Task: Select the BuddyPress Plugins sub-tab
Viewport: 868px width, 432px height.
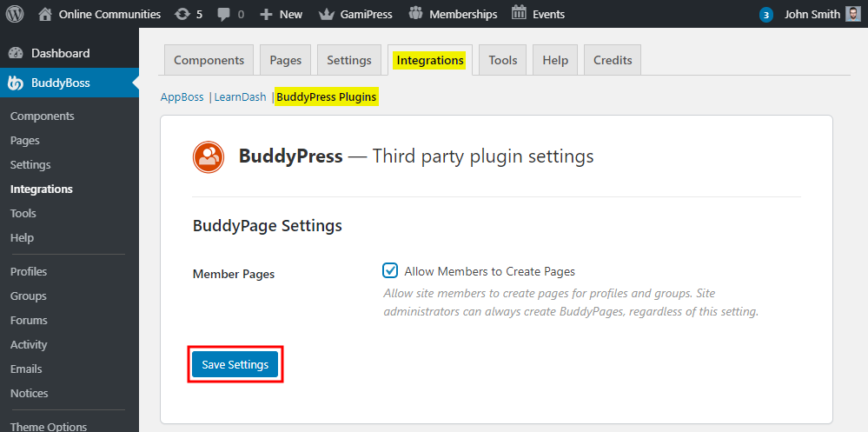Action: coord(327,97)
